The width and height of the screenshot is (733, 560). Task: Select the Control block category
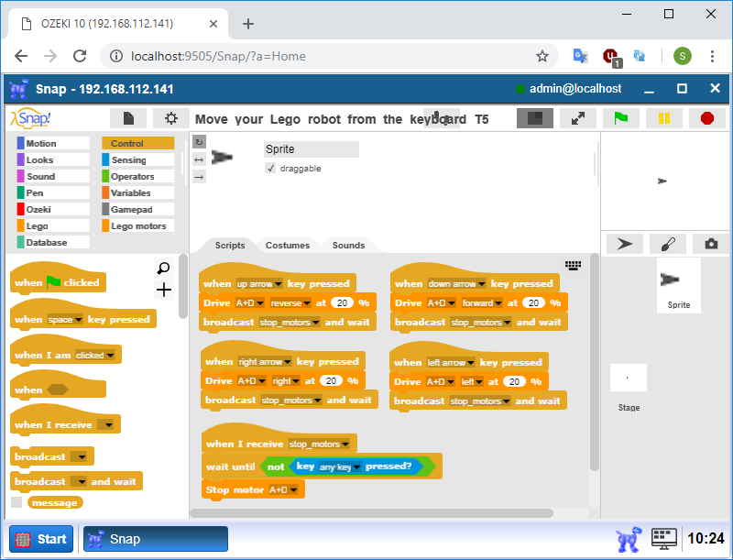[138, 143]
